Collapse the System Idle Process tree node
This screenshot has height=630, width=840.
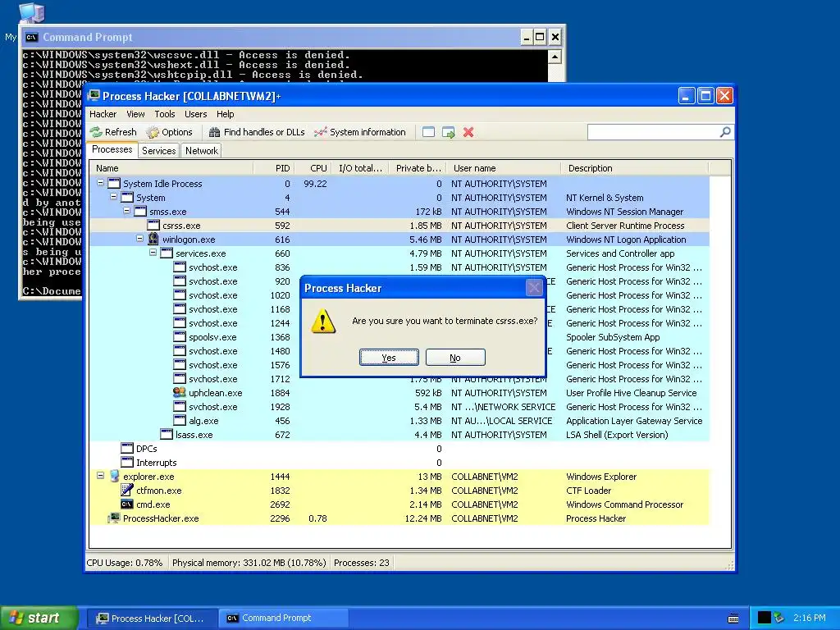[x=100, y=183]
